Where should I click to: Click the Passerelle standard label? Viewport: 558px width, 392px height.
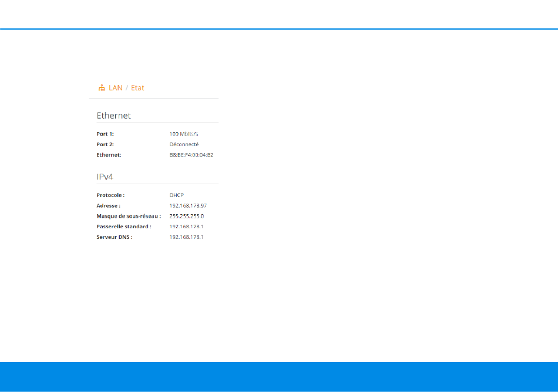(x=124, y=227)
